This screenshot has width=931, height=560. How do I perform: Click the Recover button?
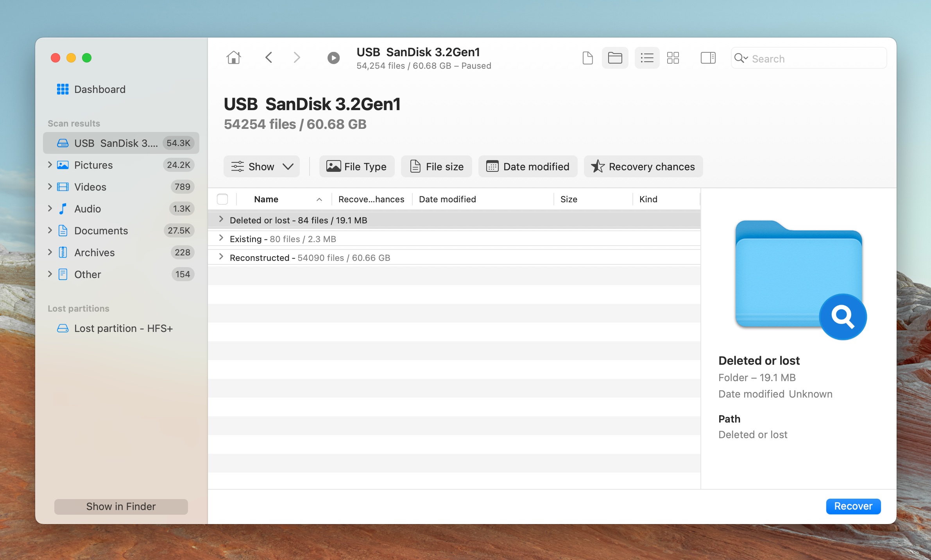pos(853,506)
